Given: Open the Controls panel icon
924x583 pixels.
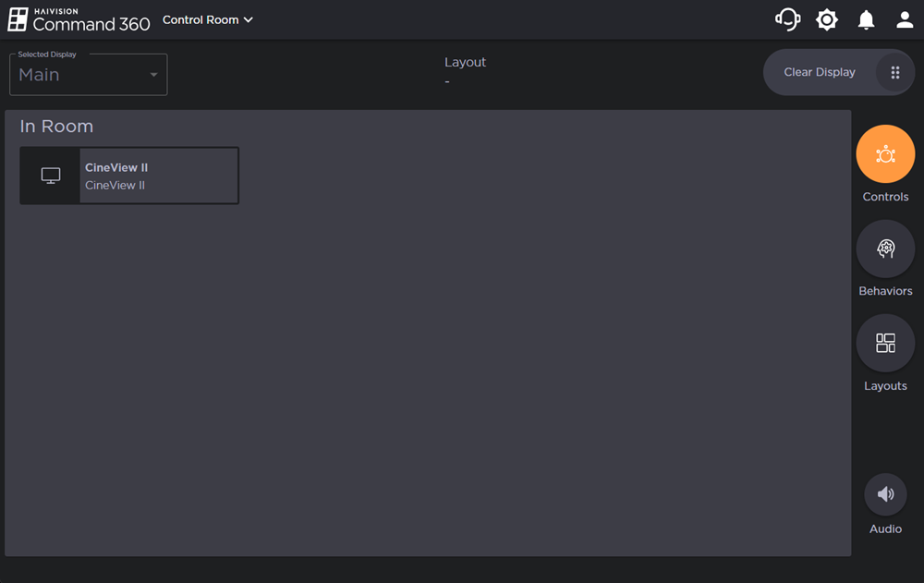Looking at the screenshot, I should tap(885, 154).
